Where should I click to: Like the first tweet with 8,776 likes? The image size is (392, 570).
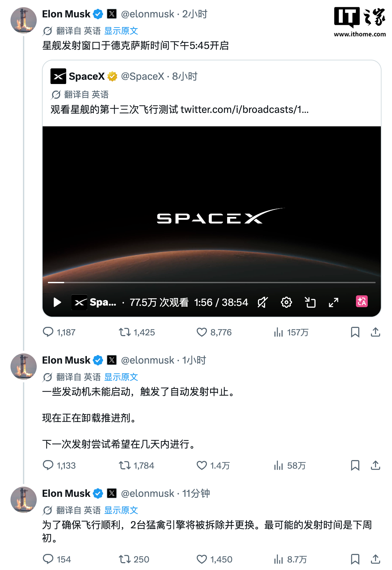(214, 332)
